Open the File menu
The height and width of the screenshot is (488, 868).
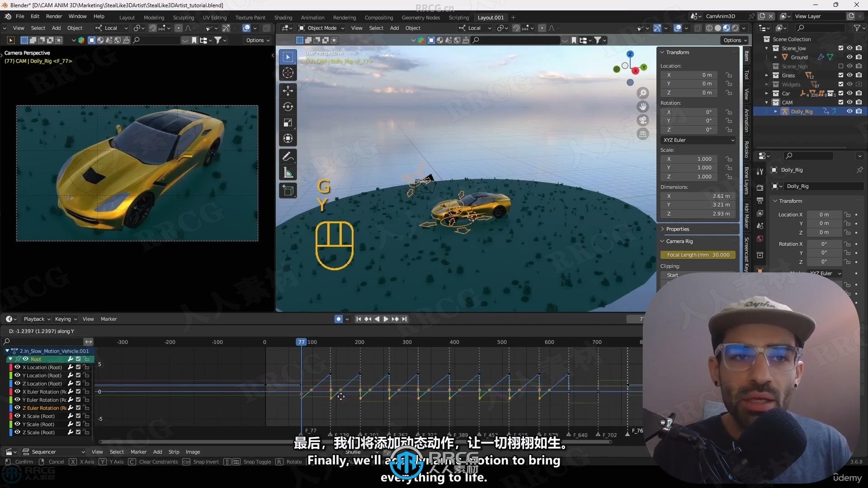(20, 16)
